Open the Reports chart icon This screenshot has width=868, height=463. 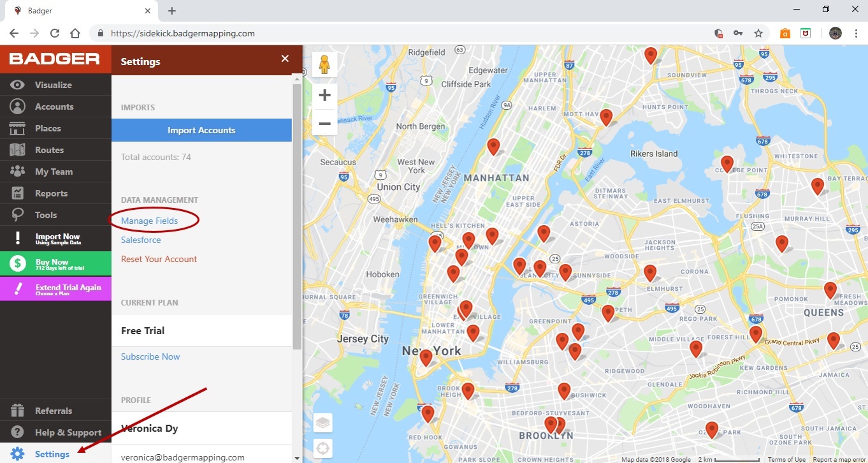click(x=17, y=193)
